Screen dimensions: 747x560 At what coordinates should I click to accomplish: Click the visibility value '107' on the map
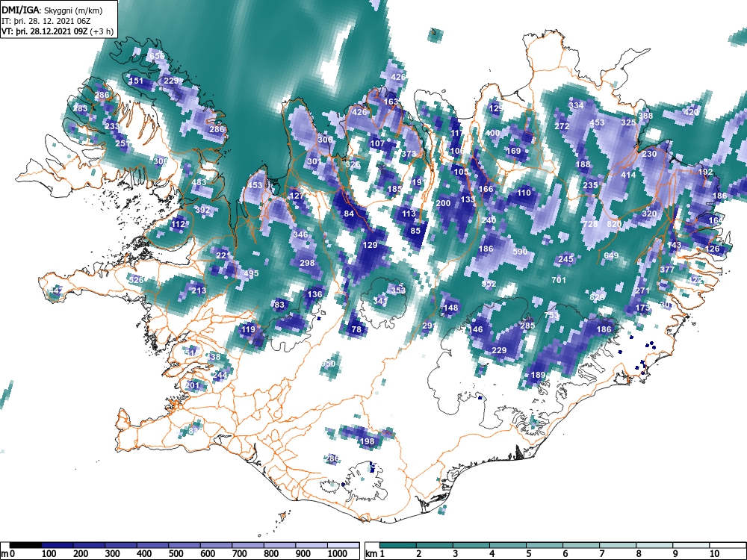pyautogui.click(x=377, y=143)
